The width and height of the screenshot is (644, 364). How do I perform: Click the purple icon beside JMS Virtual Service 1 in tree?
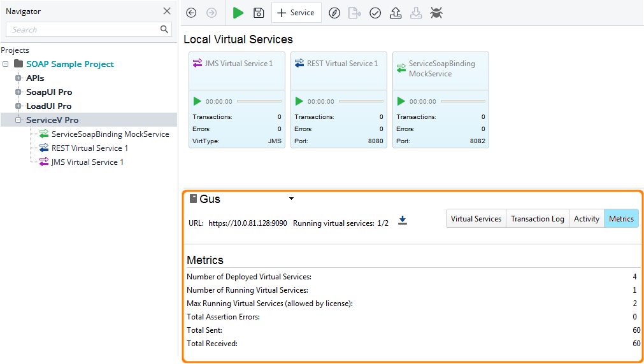click(x=43, y=162)
